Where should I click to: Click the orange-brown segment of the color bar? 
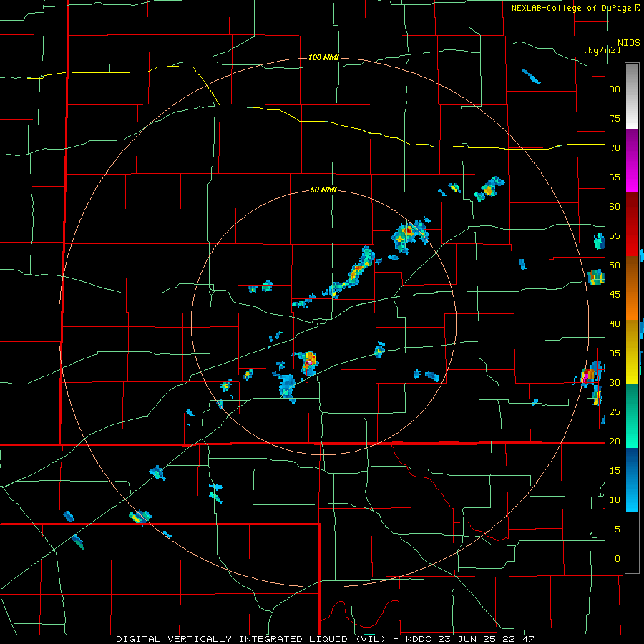(632, 288)
